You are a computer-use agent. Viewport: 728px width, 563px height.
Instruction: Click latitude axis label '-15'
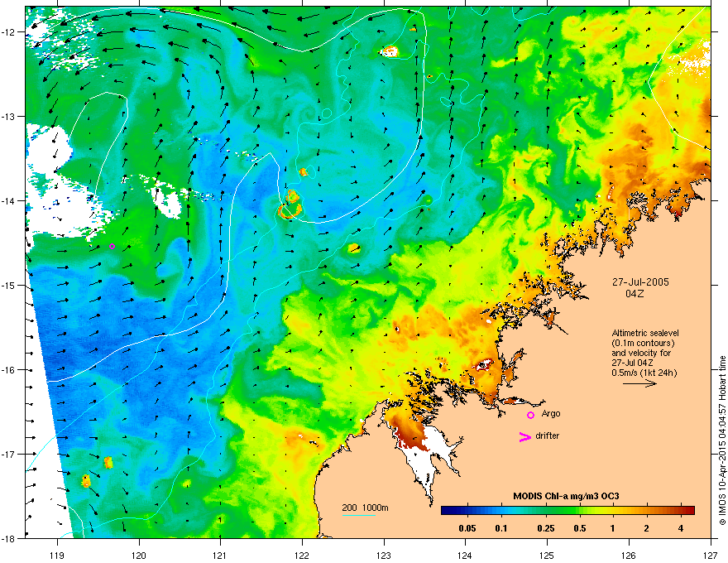click(x=8, y=285)
